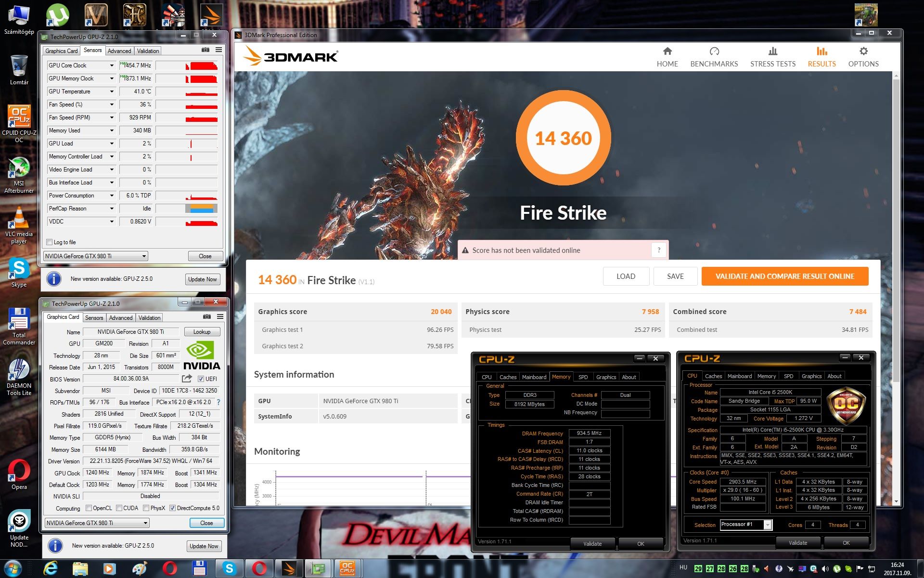The width and height of the screenshot is (924, 578).
Task: Open GPU selector dropdown in Sensors window
Action: pos(95,256)
